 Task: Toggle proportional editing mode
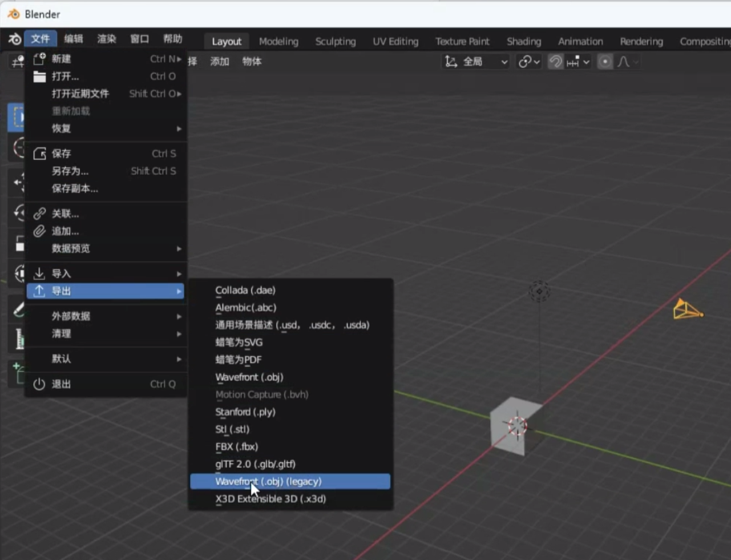click(604, 61)
